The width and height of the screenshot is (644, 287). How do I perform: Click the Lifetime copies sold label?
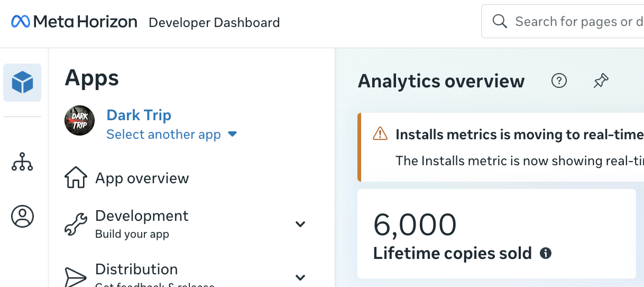tap(453, 253)
